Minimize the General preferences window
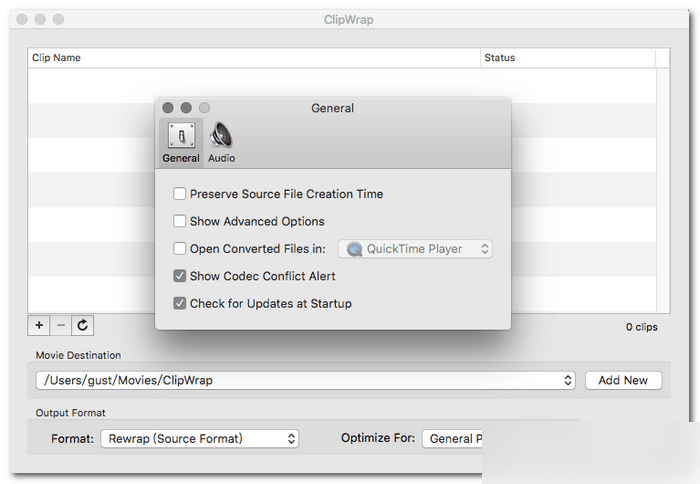700x484 pixels. (x=186, y=108)
